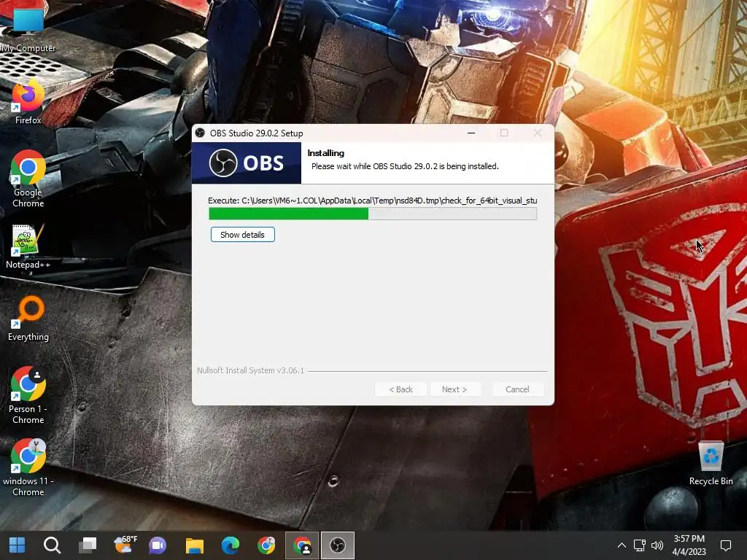Open My Computer desktop icon
This screenshot has height=560, width=747.
pyautogui.click(x=28, y=28)
